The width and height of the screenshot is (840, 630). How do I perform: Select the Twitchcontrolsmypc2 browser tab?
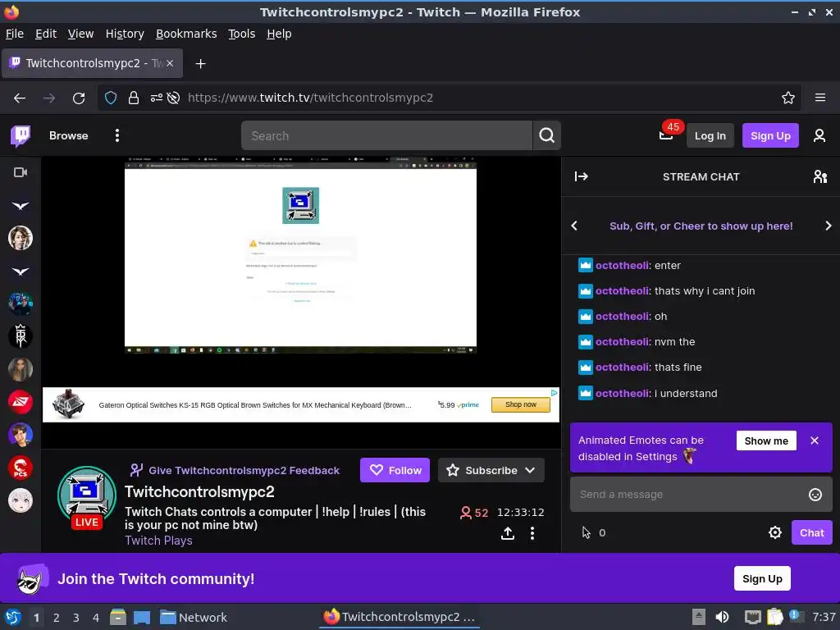click(x=93, y=63)
